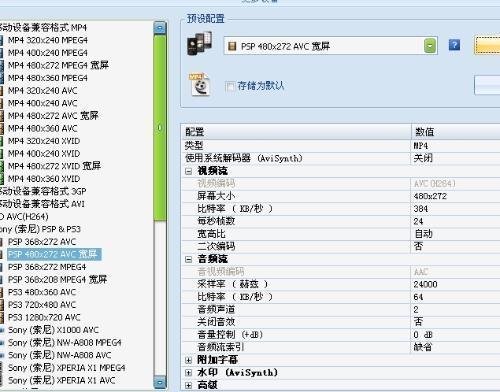Screen dimensions: 500x392
Task: Select MP4 320x240 AVC preset
Action: 43,91
